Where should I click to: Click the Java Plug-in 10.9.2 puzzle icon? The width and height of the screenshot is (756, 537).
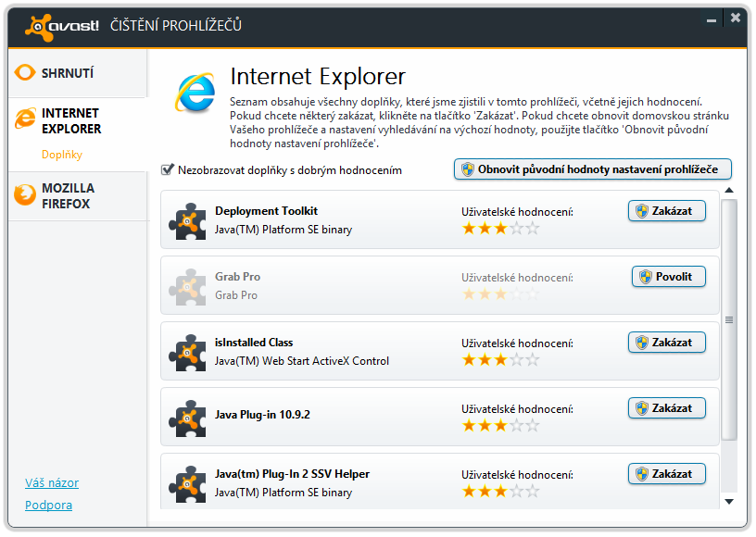tap(187, 418)
